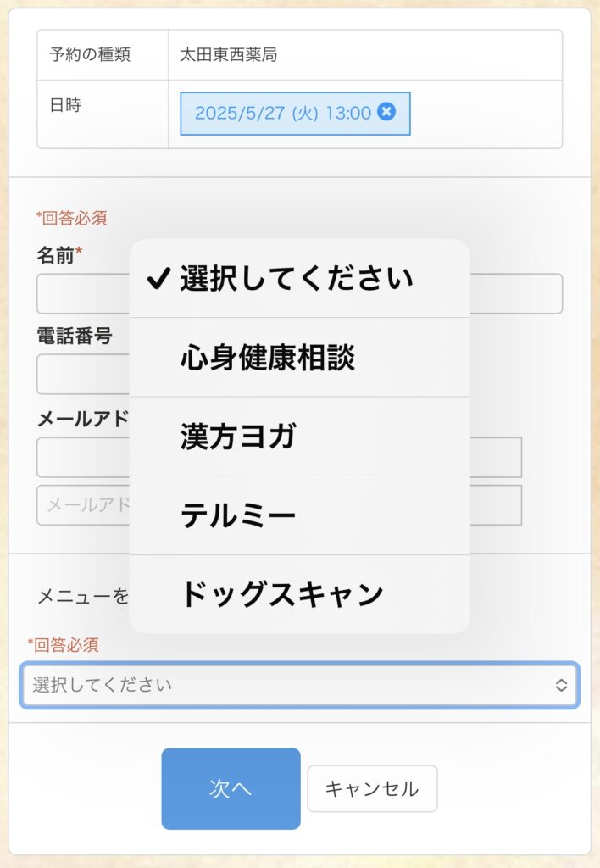Image resolution: width=600 pixels, height=868 pixels.
Task: Pick テルミー in the popup list
Action: 299,515
